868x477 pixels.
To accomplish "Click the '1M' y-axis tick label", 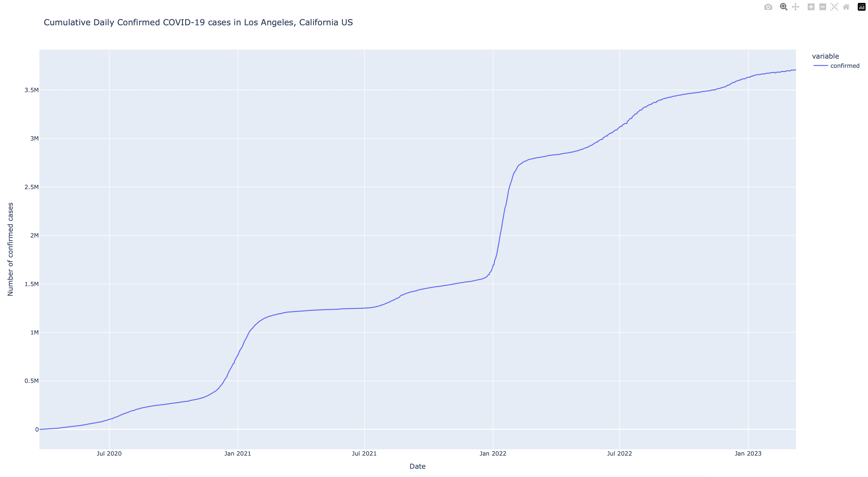I will coord(34,332).
